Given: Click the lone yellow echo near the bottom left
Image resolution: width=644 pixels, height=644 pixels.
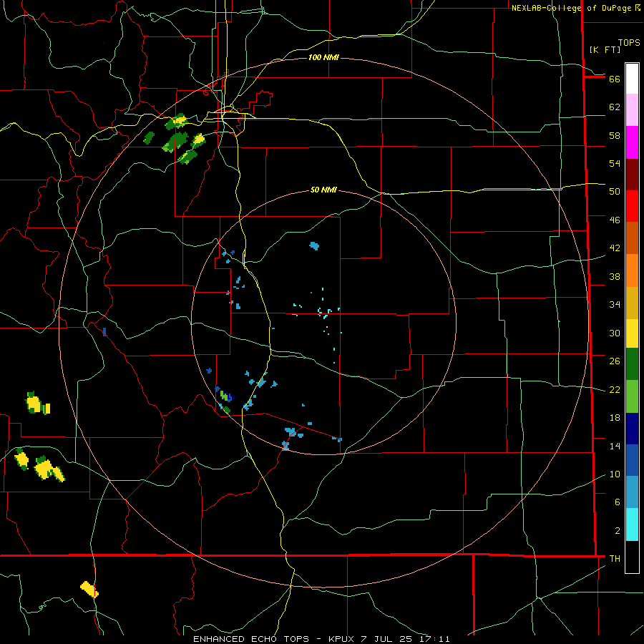Looking at the screenshot, I should pyautogui.click(x=89, y=590).
